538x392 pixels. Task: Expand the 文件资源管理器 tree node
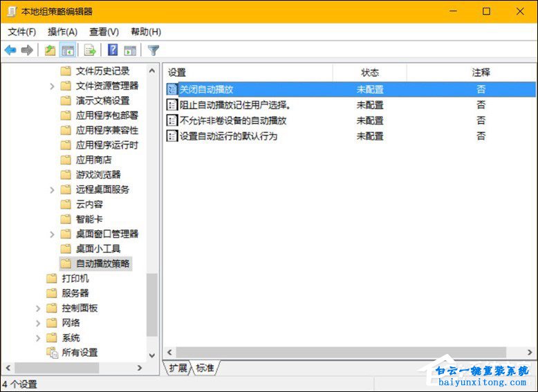click(52, 86)
